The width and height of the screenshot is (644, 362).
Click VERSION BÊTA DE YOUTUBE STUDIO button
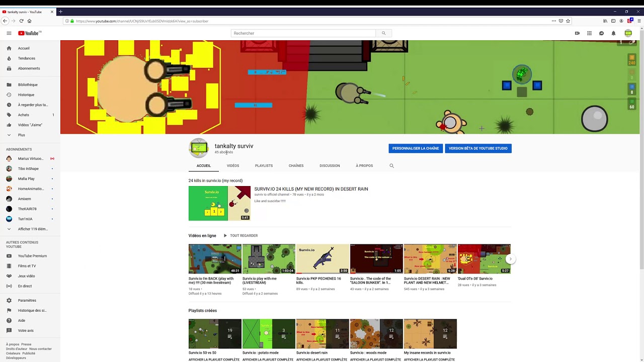[478, 148]
